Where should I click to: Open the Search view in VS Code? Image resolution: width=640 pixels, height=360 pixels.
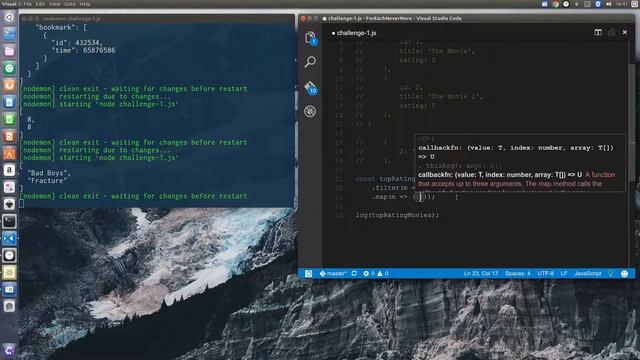pos(310,62)
